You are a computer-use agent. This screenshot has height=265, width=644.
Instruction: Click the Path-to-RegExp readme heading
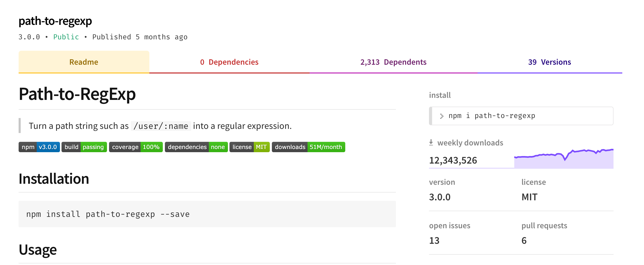(x=77, y=94)
